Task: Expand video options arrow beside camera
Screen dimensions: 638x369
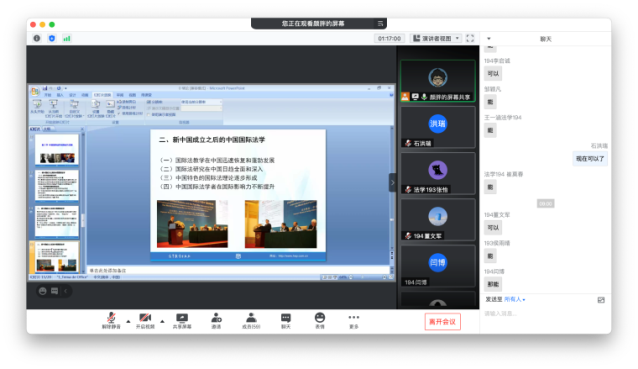Action: (162, 321)
